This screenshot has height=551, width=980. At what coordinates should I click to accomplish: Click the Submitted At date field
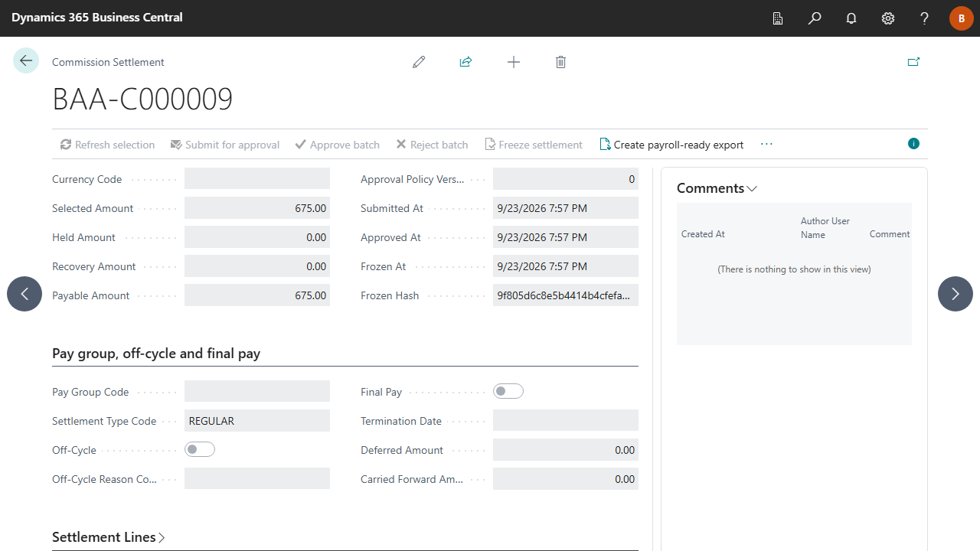[566, 208]
